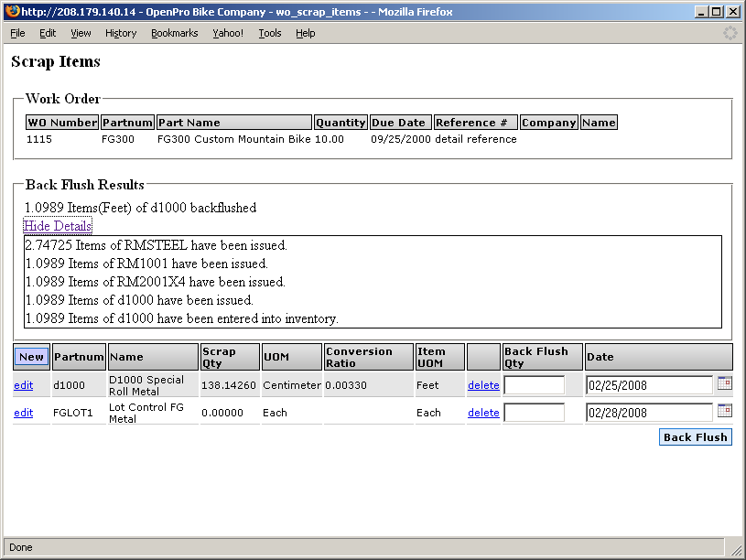Open the Tools menu
The height and width of the screenshot is (560, 746).
click(x=270, y=33)
